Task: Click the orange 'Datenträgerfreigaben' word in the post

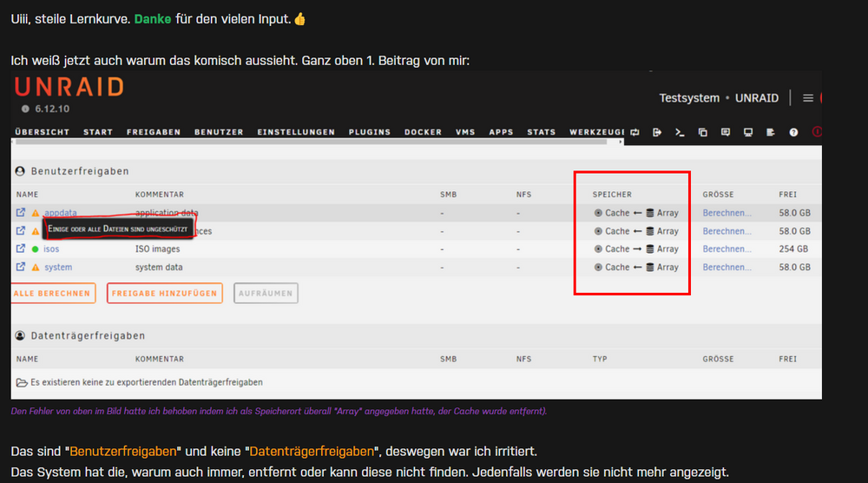Action: click(x=312, y=452)
